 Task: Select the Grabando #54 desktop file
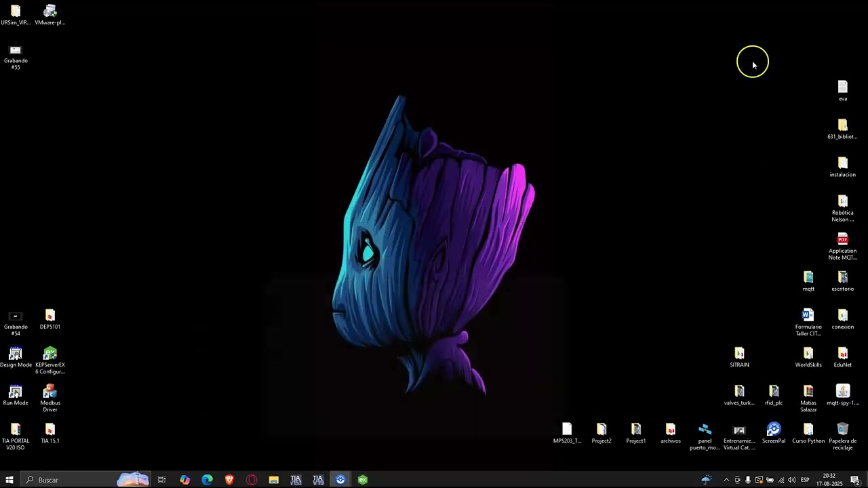(x=16, y=324)
